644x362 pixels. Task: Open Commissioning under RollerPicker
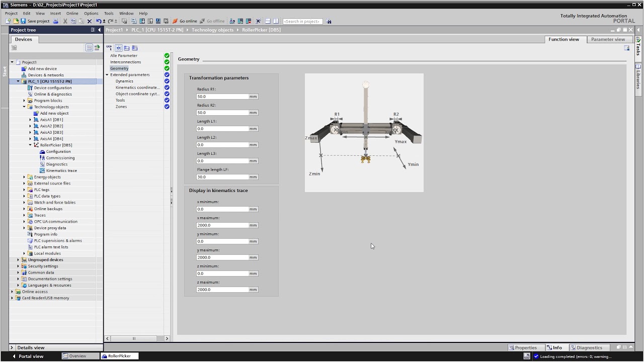[x=60, y=158]
